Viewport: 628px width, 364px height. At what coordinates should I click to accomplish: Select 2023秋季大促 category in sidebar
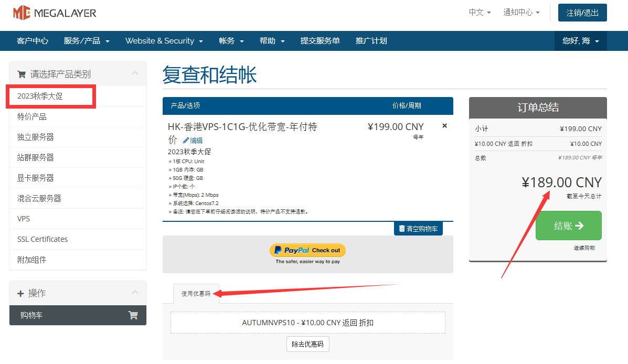[40, 96]
